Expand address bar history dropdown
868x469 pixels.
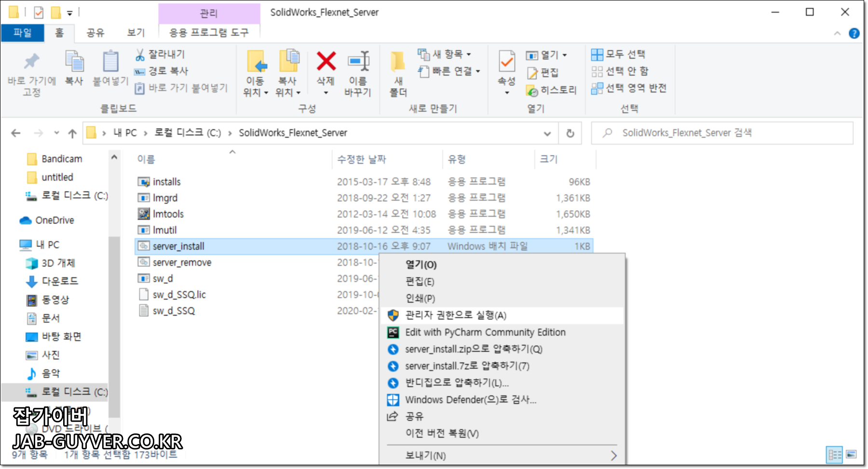(547, 134)
